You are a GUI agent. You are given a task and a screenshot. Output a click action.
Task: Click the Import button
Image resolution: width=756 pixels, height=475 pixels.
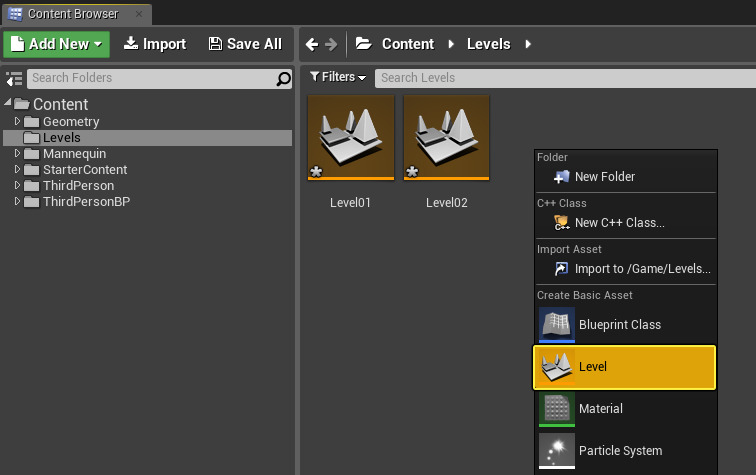[155, 44]
